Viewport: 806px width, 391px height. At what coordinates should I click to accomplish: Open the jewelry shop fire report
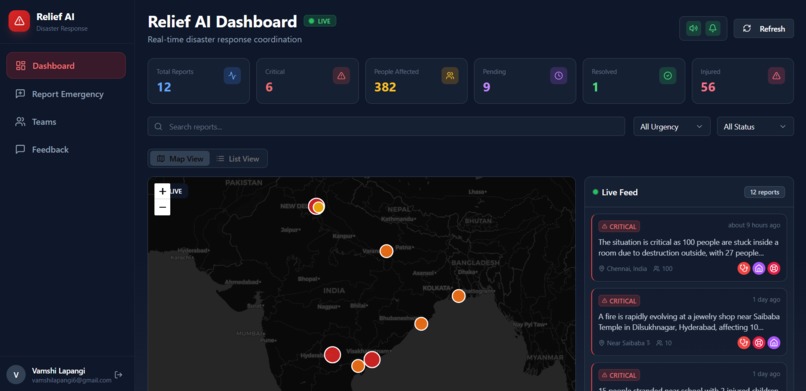(689, 322)
